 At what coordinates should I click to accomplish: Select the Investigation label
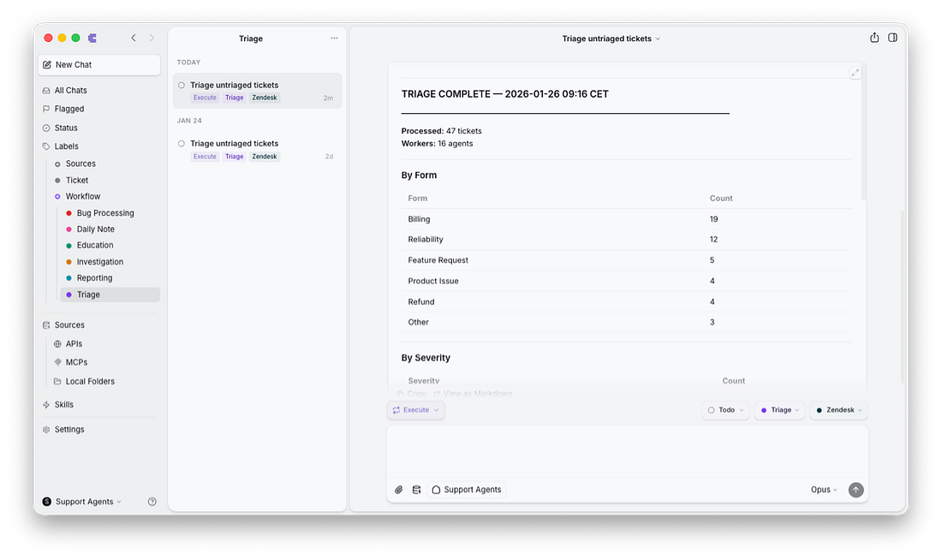click(x=99, y=262)
